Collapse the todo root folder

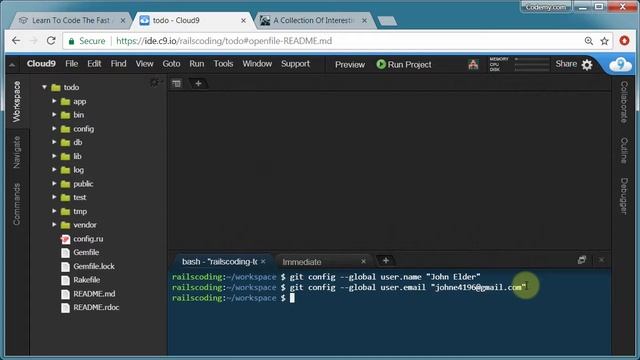click(44, 87)
